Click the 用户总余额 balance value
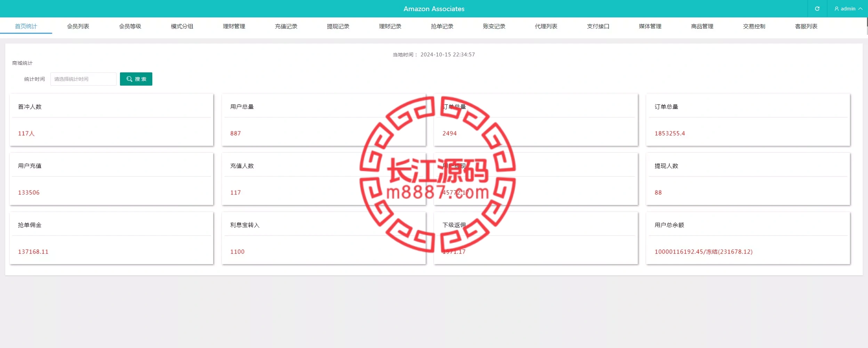 click(704, 252)
